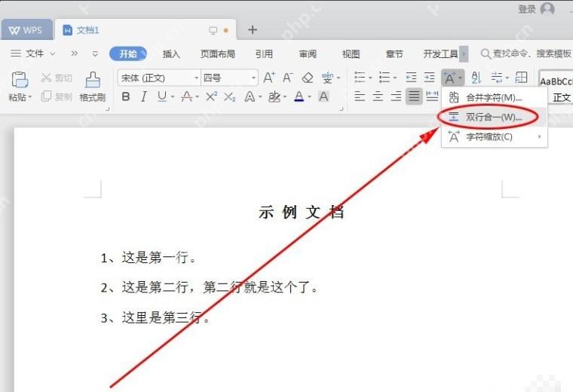Click the clear formatting eraser icon
Screen dimensions: 573x392
click(x=308, y=78)
